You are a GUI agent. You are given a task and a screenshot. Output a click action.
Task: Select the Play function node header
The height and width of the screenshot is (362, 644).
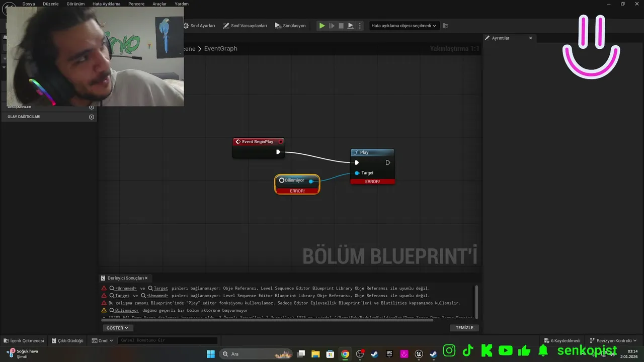click(372, 152)
